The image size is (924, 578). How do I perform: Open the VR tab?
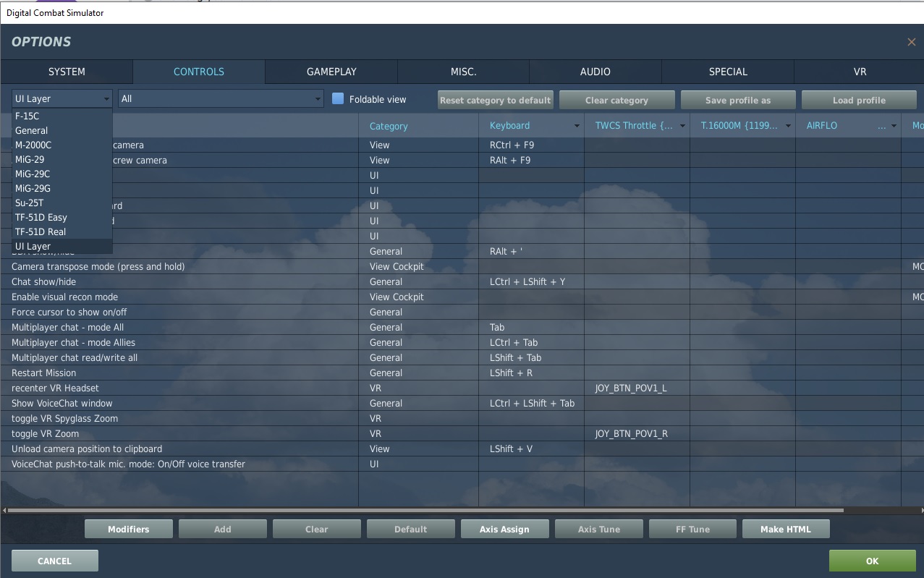click(x=860, y=72)
